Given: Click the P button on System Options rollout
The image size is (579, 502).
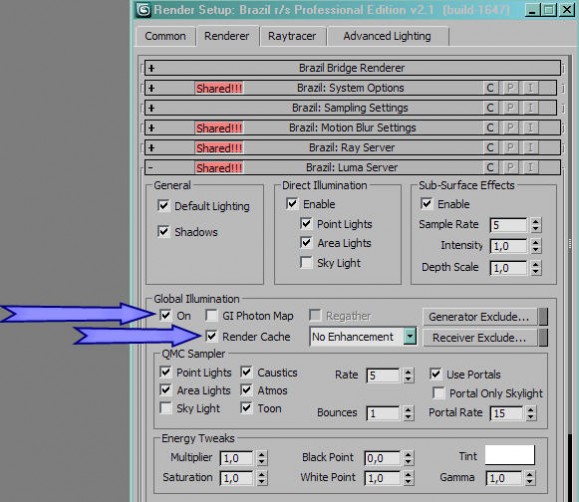Looking at the screenshot, I should [x=510, y=88].
